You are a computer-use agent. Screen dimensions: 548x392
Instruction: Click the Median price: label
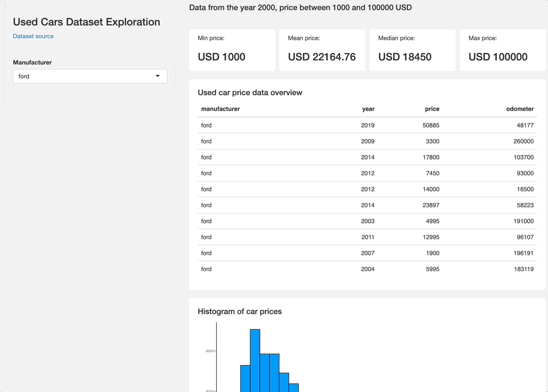[x=397, y=38]
